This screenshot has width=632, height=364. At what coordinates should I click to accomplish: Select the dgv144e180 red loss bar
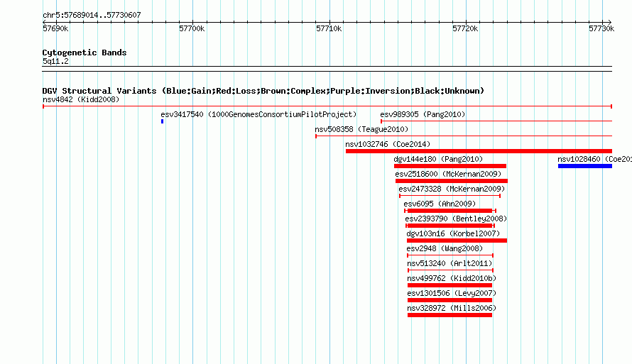450,166
